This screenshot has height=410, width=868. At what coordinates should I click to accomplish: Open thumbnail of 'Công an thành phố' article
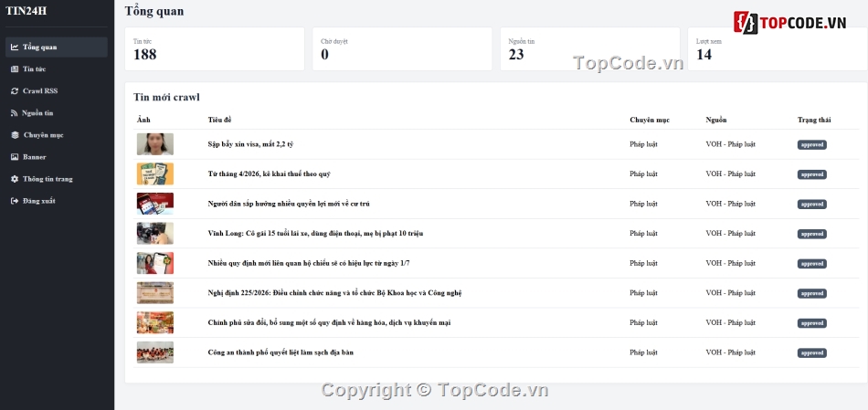[155, 352]
